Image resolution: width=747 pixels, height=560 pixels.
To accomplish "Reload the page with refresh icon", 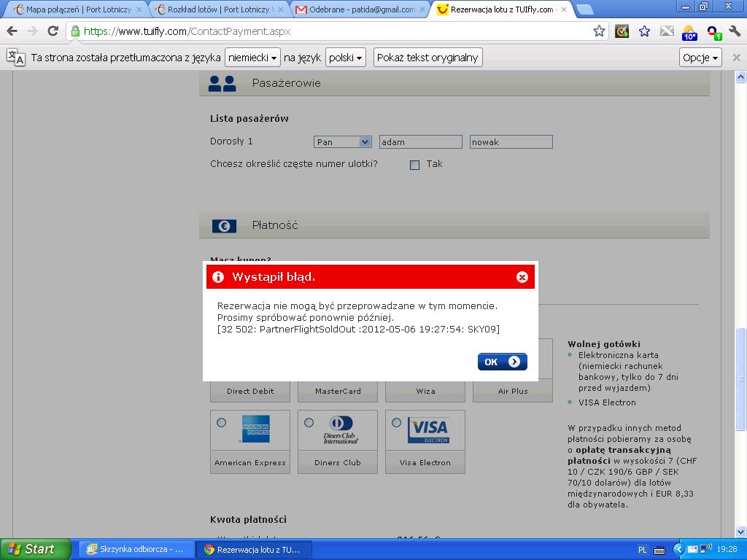I will point(53,31).
